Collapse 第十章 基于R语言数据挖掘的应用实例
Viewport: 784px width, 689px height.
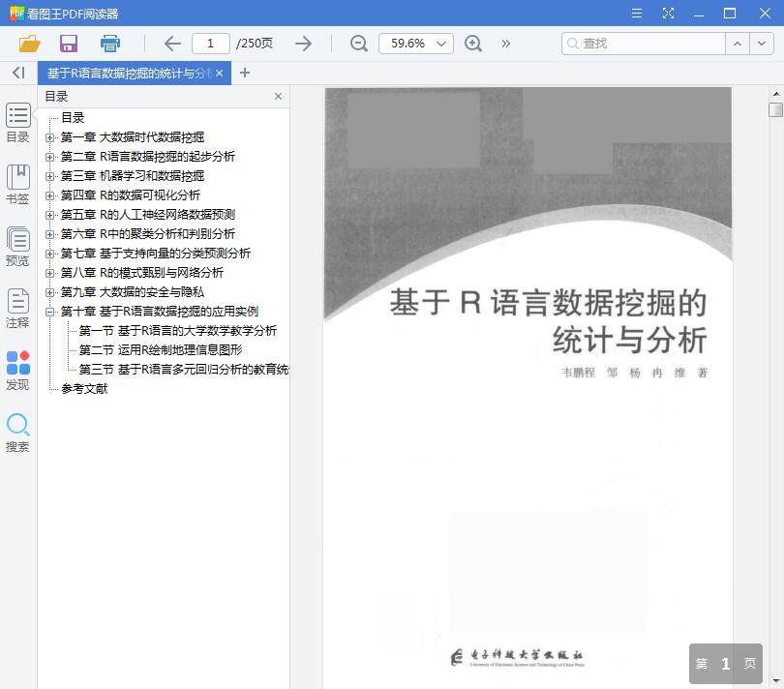coord(49,312)
